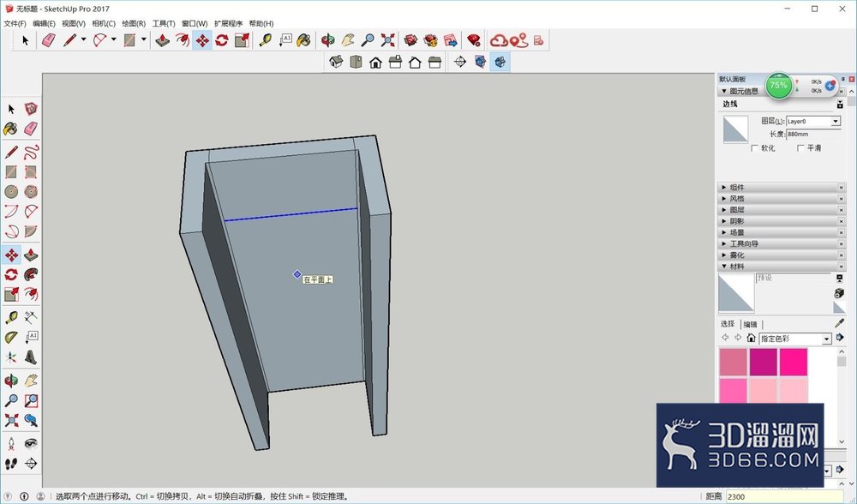This screenshot has height=504, width=857.
Task: Open Shape tool dropdown arrow
Action: [144, 39]
